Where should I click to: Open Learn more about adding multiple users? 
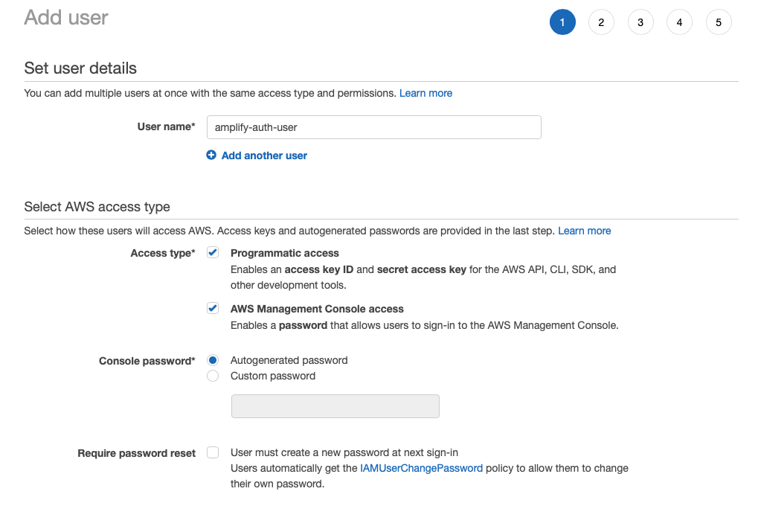tap(425, 93)
